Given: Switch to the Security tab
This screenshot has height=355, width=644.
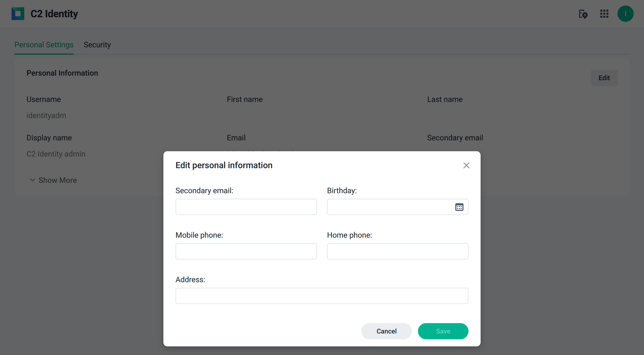Looking at the screenshot, I should coord(97,45).
